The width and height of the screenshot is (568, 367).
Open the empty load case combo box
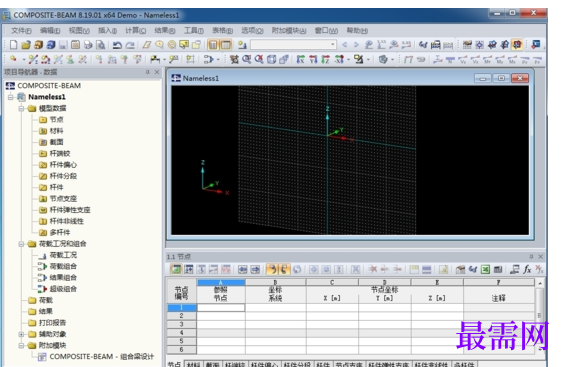(x=293, y=45)
